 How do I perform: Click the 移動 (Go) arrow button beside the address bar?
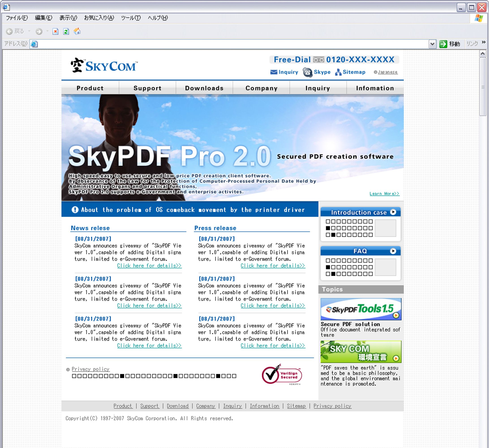point(443,44)
